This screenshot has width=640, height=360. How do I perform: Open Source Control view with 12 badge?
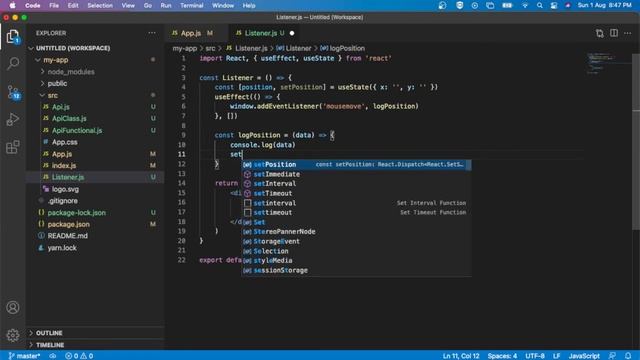pos(13,92)
